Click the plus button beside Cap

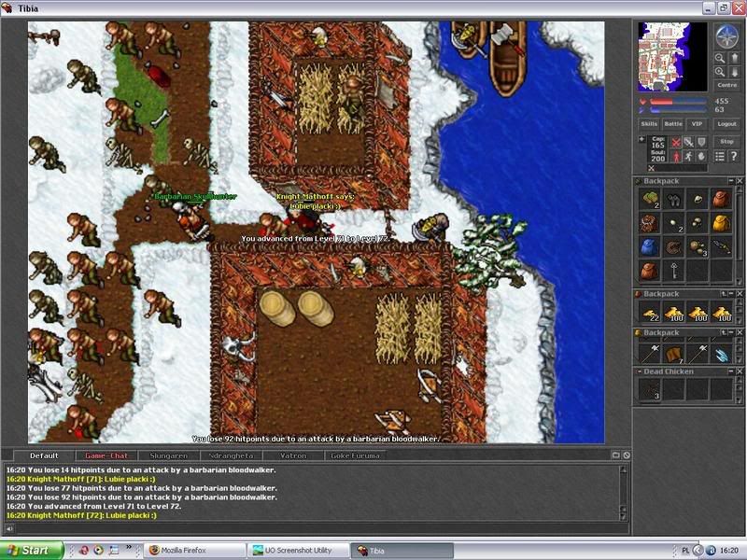point(641,139)
